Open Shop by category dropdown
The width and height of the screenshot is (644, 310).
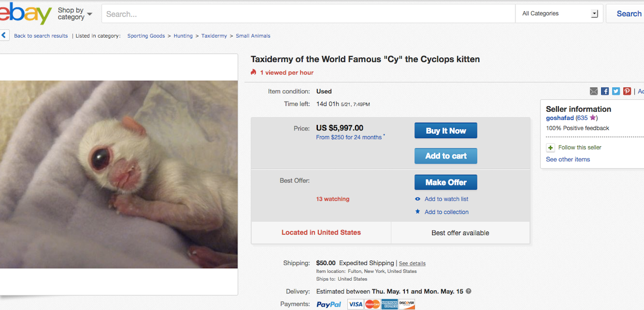[x=75, y=14]
